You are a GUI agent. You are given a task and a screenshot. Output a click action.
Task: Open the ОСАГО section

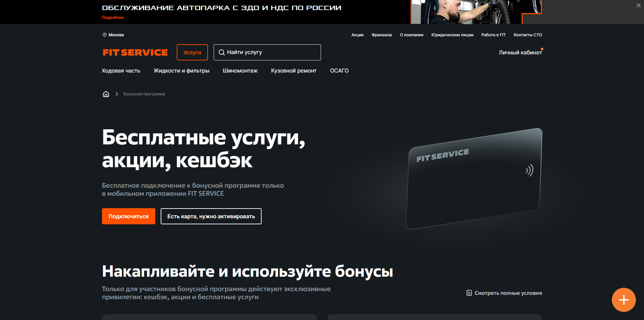pyautogui.click(x=339, y=71)
